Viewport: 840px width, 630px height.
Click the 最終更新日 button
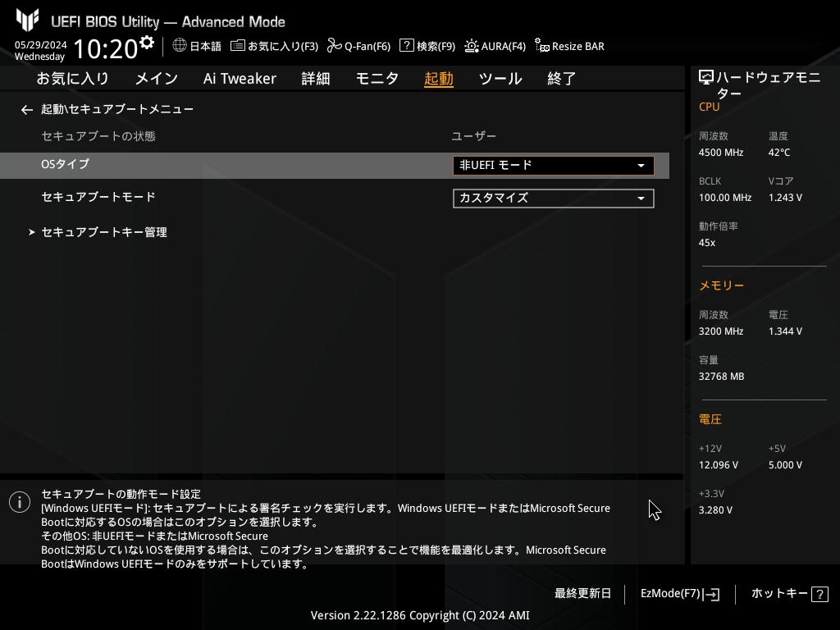tap(583, 593)
